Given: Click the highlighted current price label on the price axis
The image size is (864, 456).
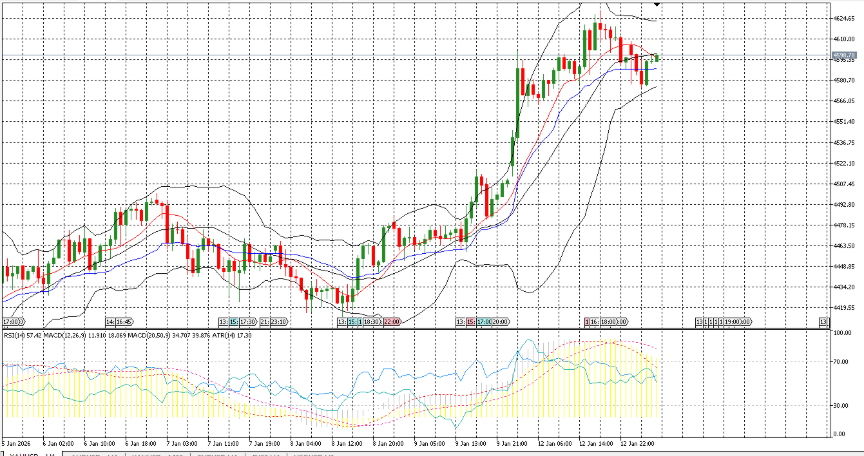Looking at the screenshot, I should pyautogui.click(x=845, y=55).
